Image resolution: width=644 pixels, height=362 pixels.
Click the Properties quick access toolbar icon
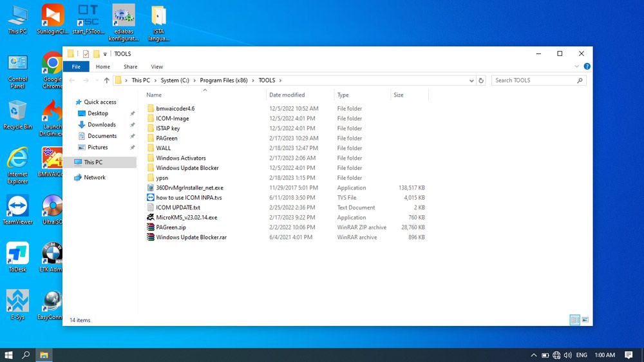(x=86, y=54)
